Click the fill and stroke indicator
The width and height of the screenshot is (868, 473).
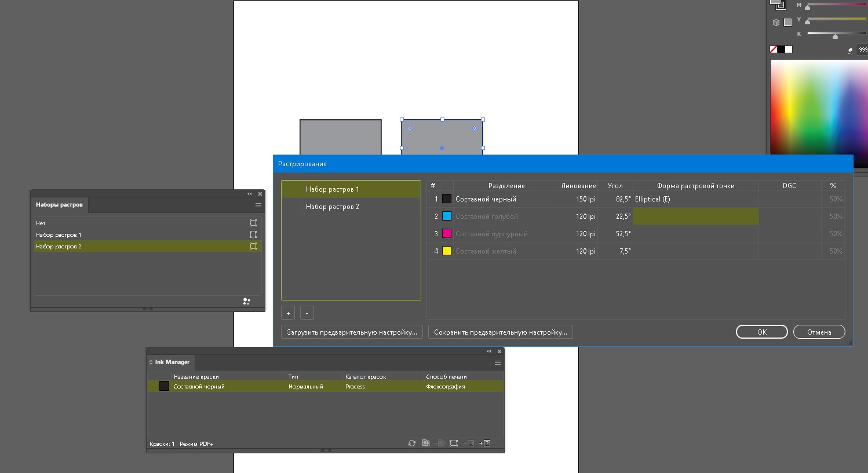(x=778, y=4)
